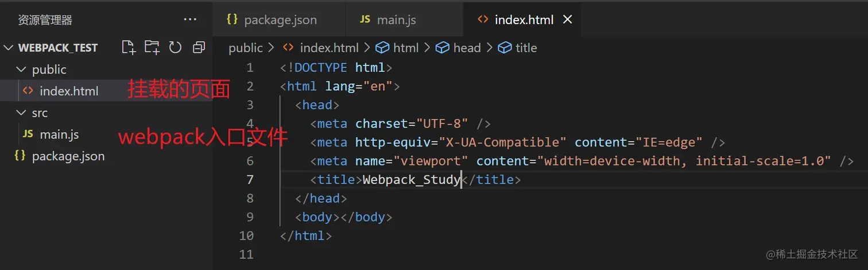
Task: Open the explorer more actions ellipsis menu
Action: pos(190,20)
